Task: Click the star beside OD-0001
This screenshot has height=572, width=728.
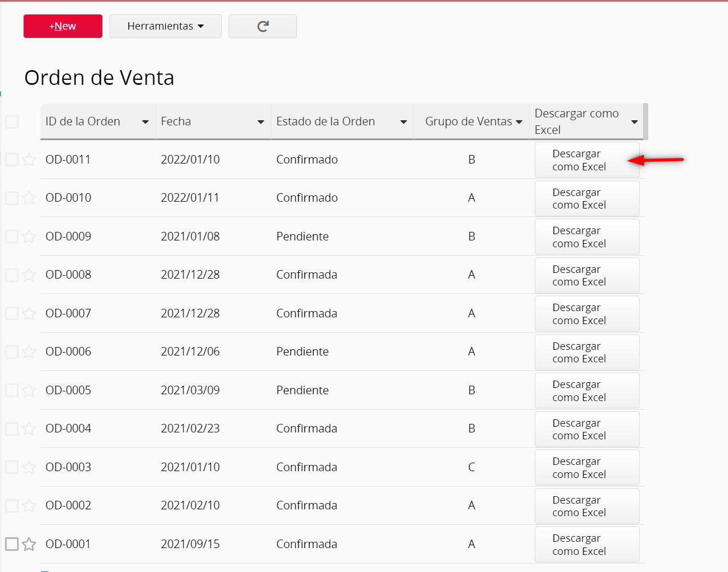Action: [29, 544]
